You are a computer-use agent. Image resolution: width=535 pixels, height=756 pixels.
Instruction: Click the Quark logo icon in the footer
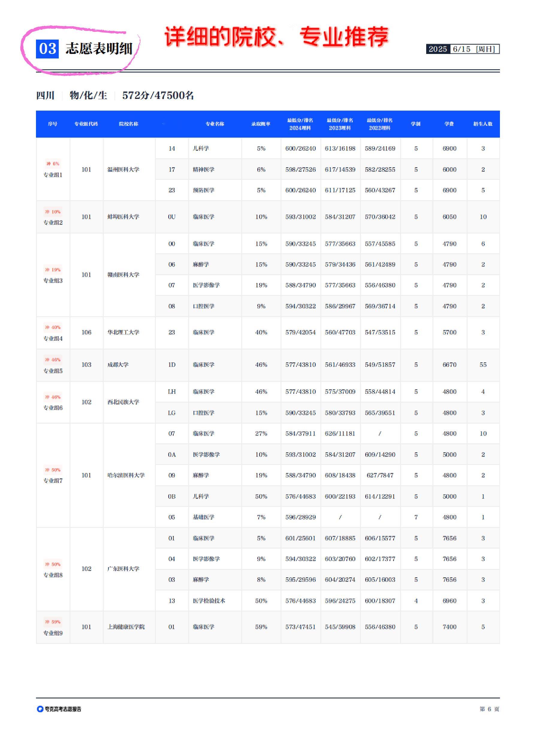click(x=40, y=709)
